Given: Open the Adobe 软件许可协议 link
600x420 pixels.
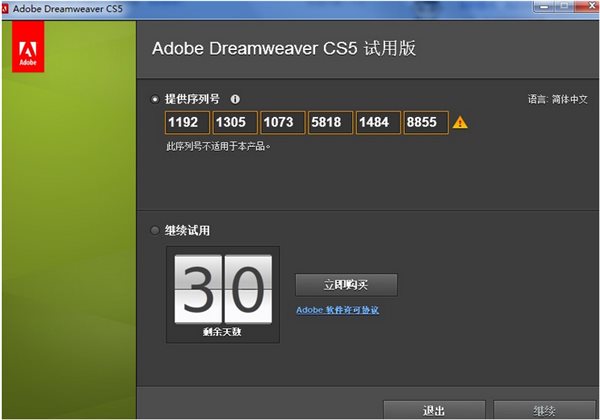Looking at the screenshot, I should (x=338, y=310).
